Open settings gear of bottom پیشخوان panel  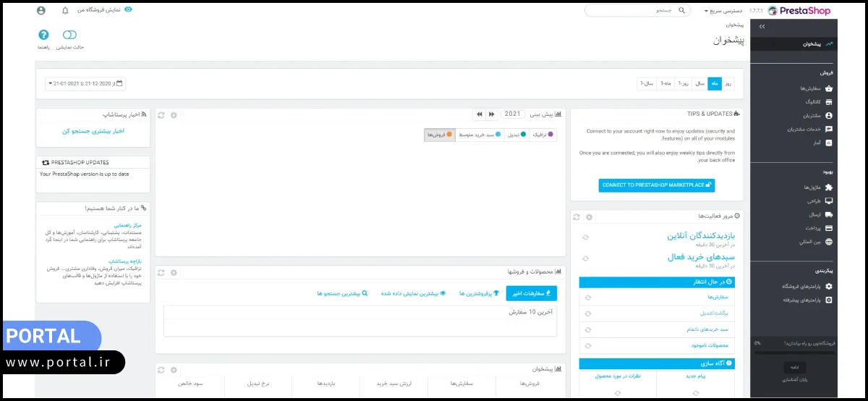click(x=174, y=369)
